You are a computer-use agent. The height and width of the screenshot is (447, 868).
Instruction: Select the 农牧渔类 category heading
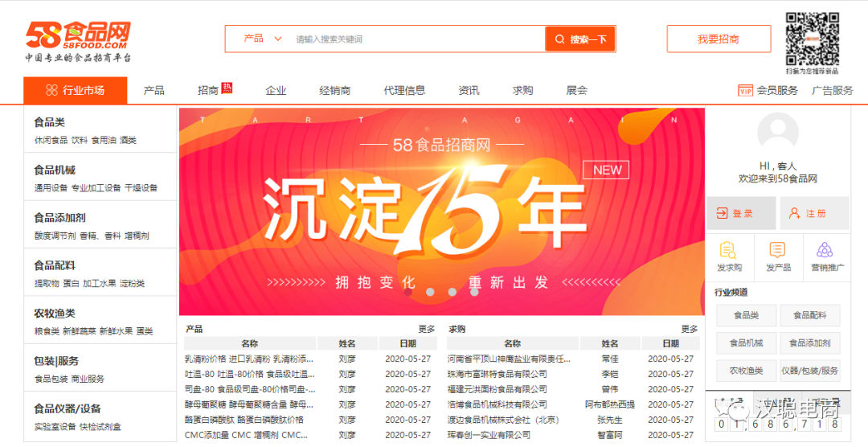[55, 314]
